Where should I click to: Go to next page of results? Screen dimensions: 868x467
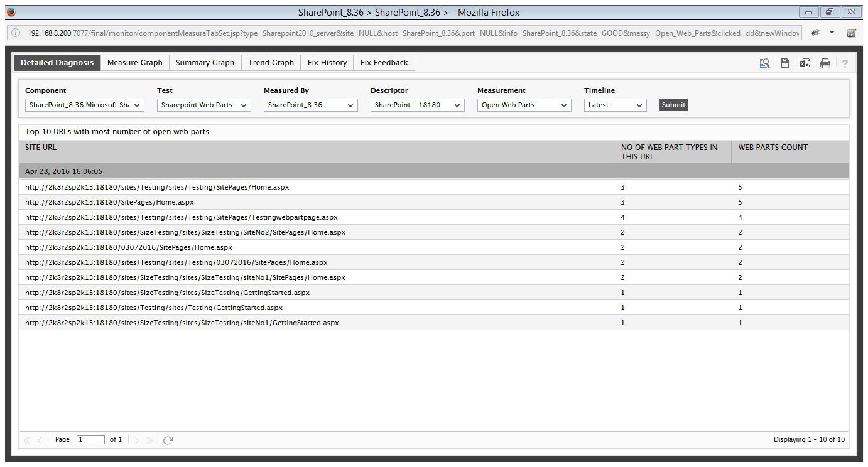(137, 441)
